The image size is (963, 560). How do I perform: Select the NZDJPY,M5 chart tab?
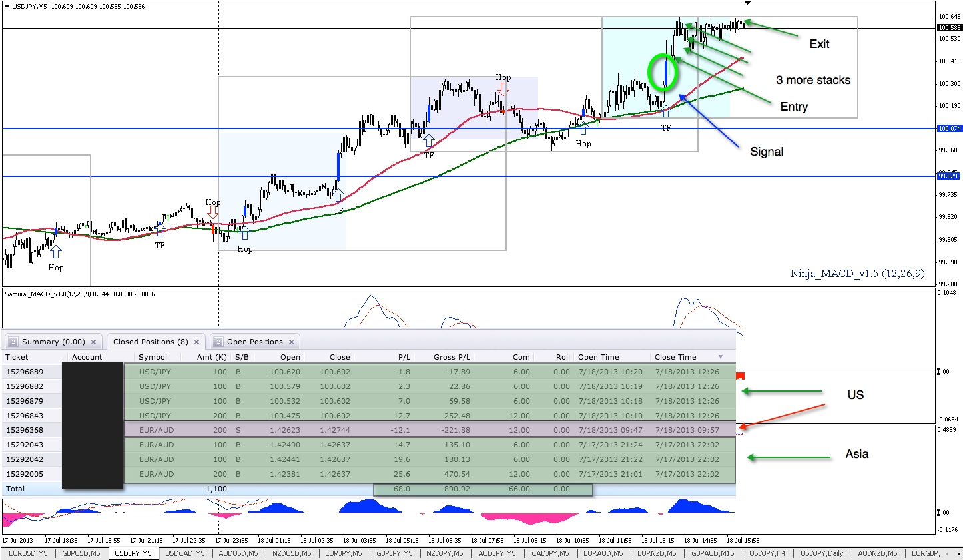445,553
